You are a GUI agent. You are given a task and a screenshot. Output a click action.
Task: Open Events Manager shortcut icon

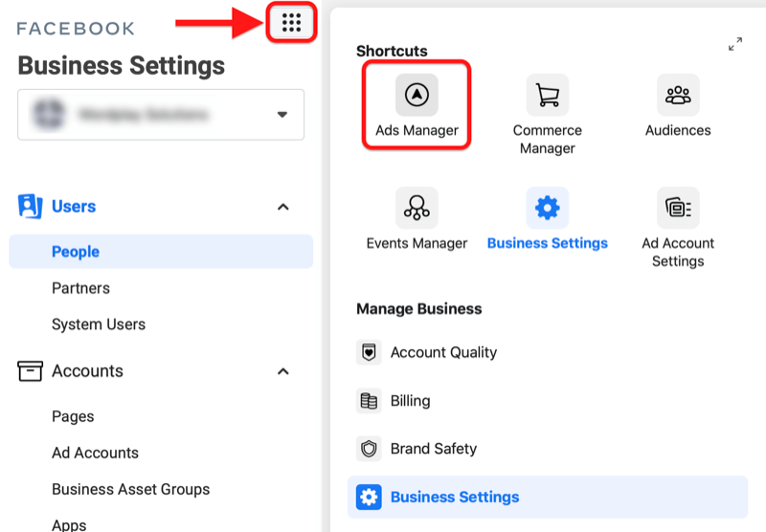(417, 208)
